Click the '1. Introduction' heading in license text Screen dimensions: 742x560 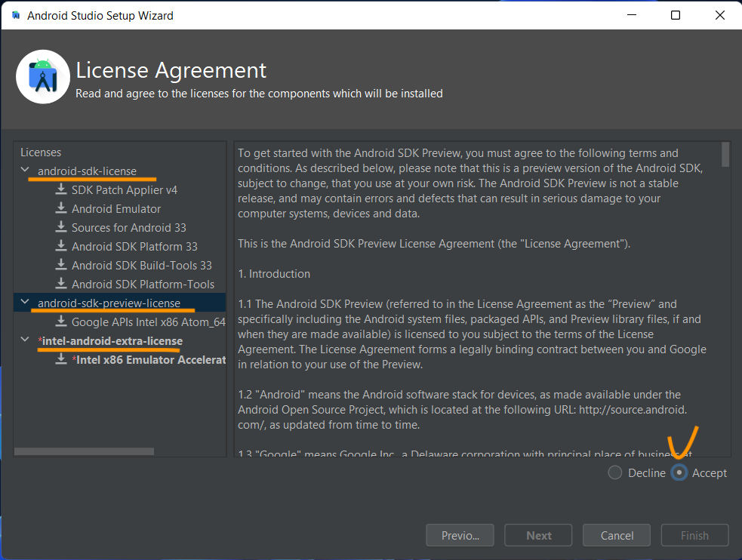274,274
